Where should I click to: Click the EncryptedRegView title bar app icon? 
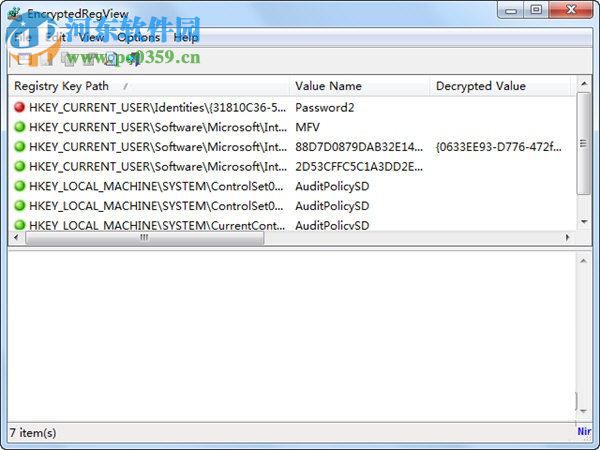tap(15, 14)
